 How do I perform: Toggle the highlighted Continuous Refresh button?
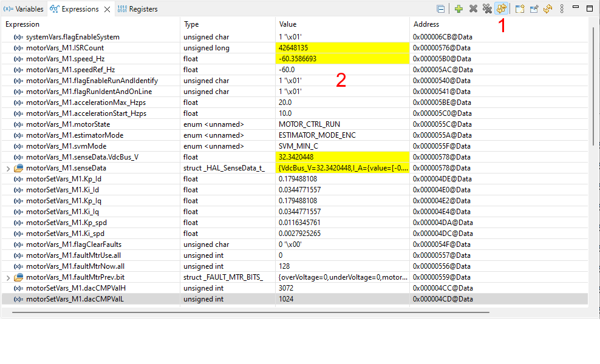(x=502, y=9)
